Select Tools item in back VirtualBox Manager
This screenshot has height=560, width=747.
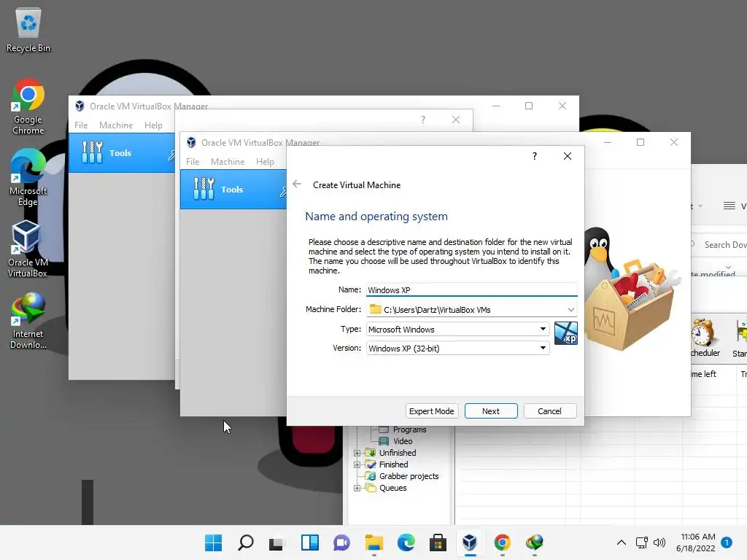[122, 153]
